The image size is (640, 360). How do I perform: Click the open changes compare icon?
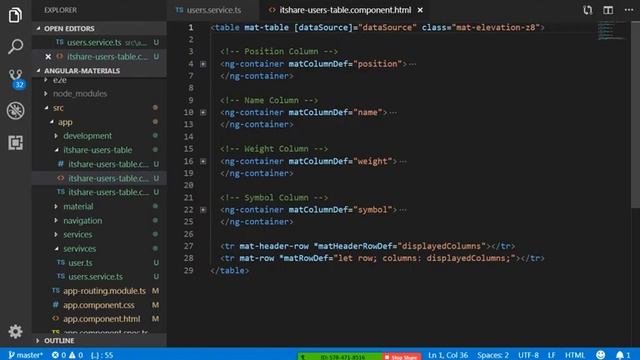pyautogui.click(x=587, y=10)
